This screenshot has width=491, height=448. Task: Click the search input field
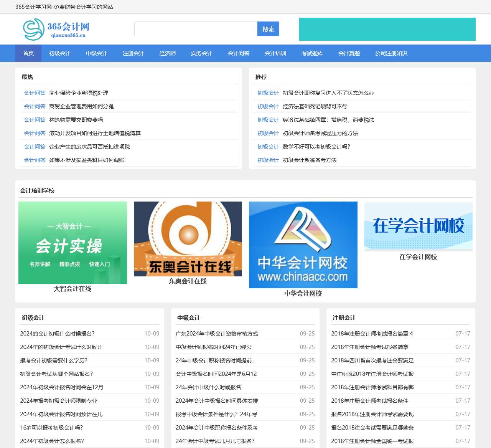(x=196, y=29)
